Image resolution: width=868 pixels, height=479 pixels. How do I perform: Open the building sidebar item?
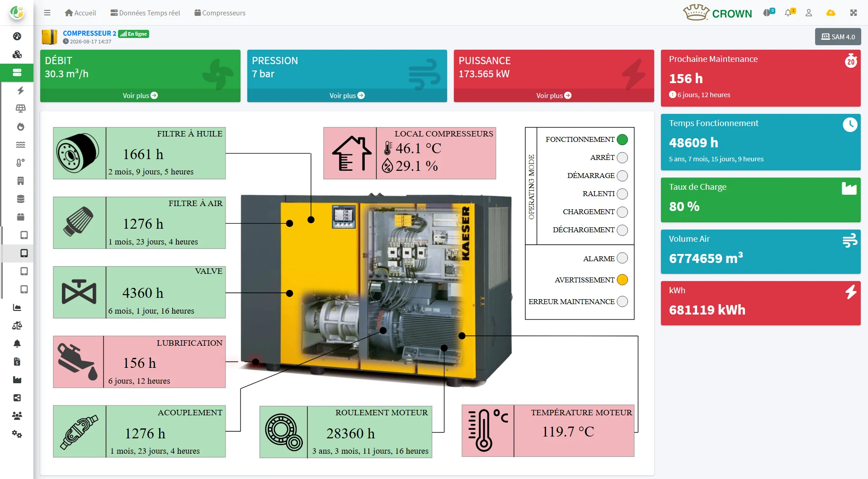tap(20, 181)
